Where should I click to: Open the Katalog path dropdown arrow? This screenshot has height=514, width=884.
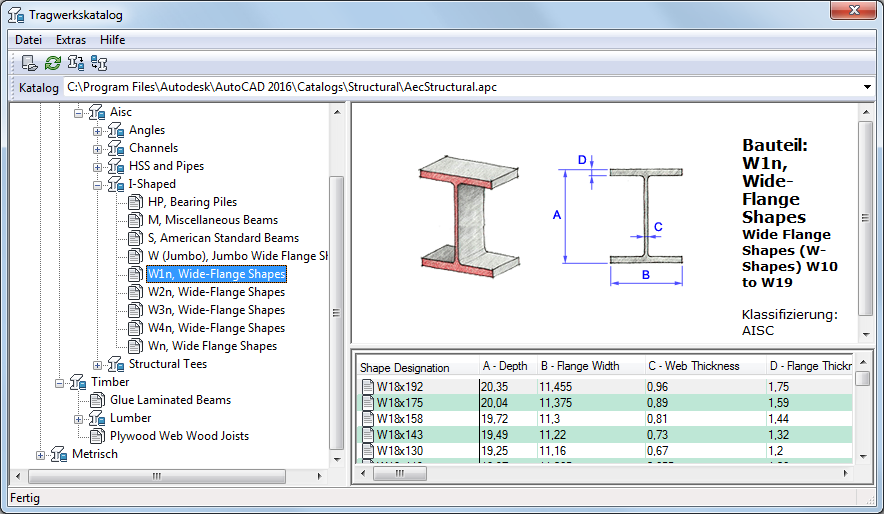(x=867, y=87)
